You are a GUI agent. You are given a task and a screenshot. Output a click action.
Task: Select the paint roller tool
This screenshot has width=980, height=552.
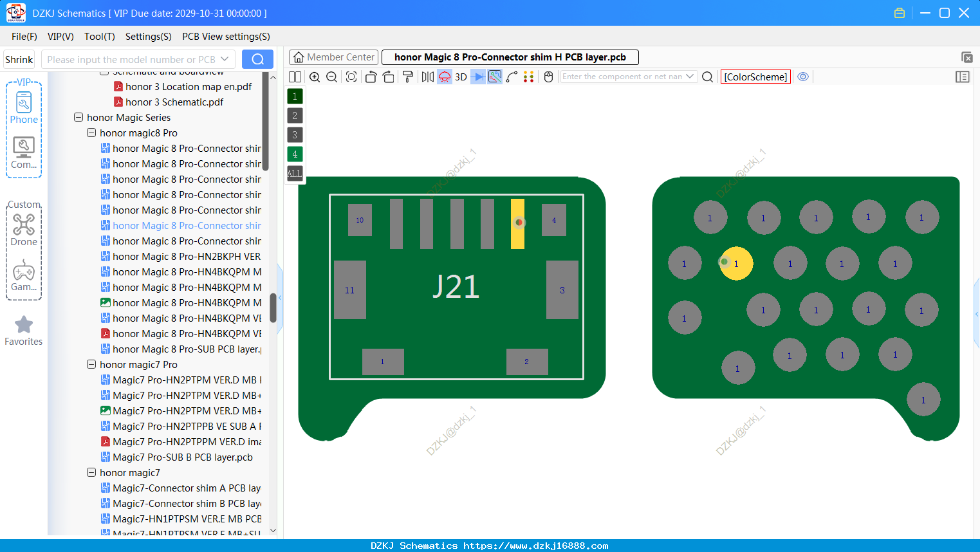[x=408, y=77]
